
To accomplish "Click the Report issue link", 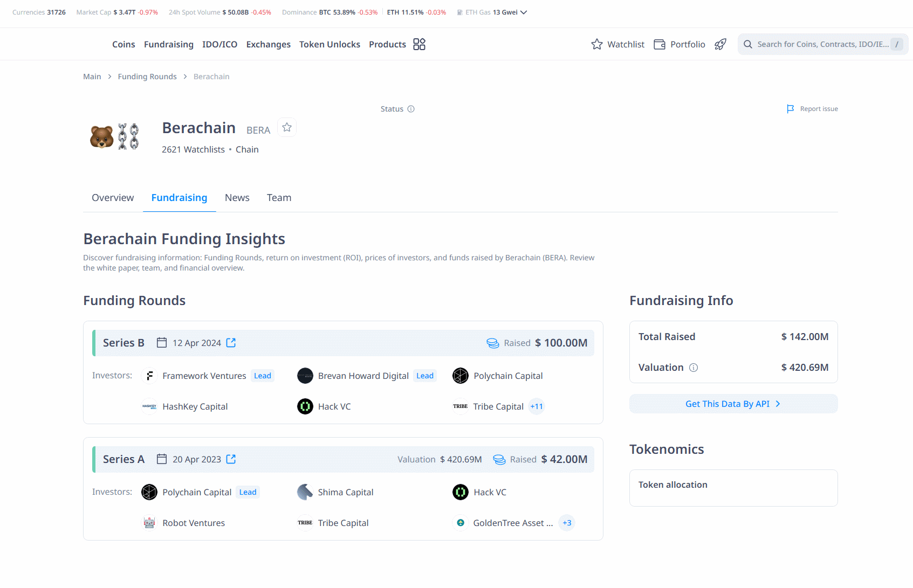I will [x=819, y=109].
